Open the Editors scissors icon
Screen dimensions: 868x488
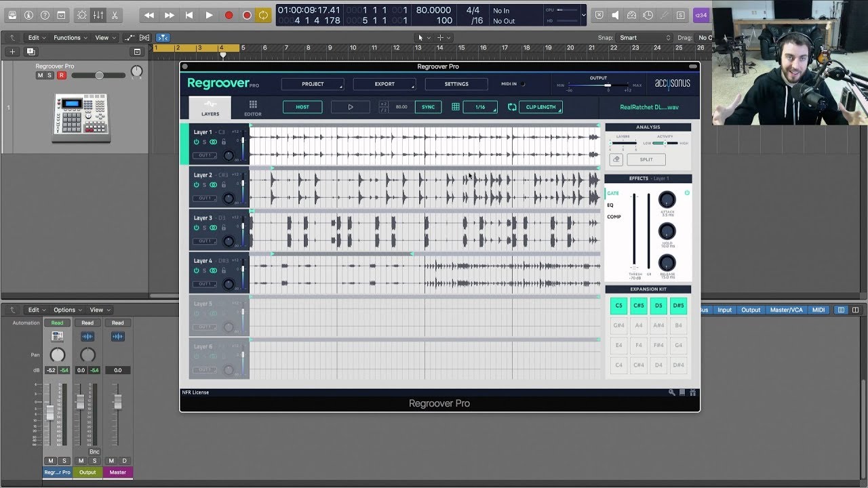pos(114,15)
